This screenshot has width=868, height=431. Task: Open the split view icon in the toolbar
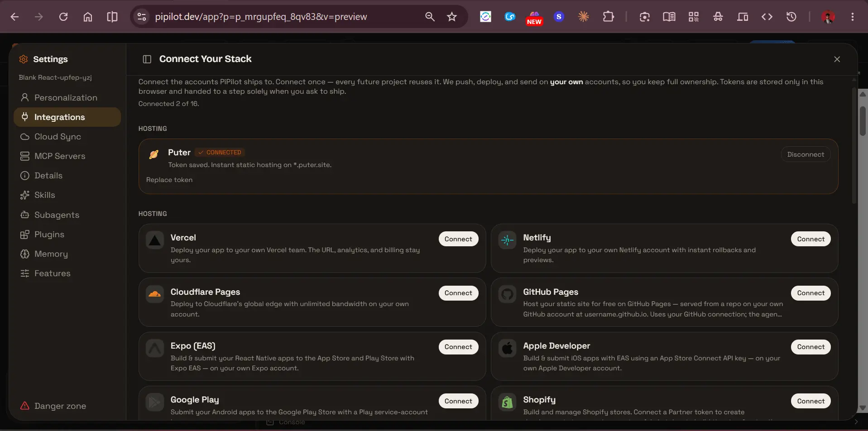tap(112, 17)
